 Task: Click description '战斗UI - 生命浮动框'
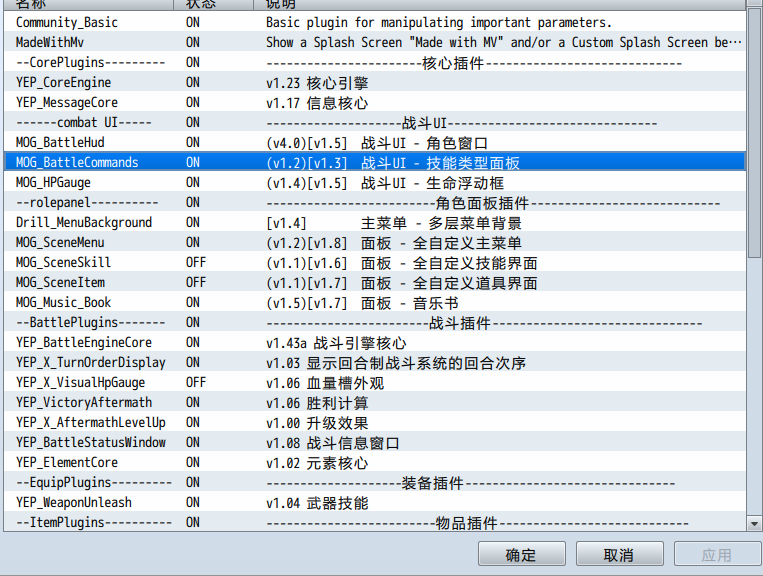(433, 183)
